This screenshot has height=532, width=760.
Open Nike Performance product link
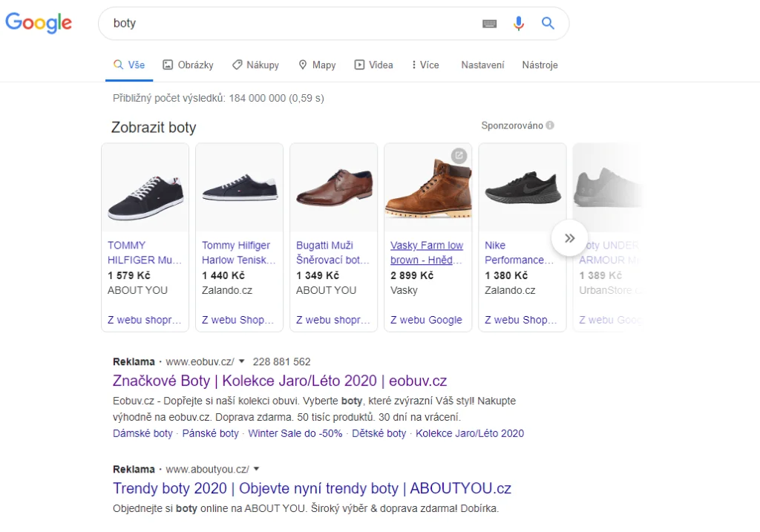(x=519, y=252)
